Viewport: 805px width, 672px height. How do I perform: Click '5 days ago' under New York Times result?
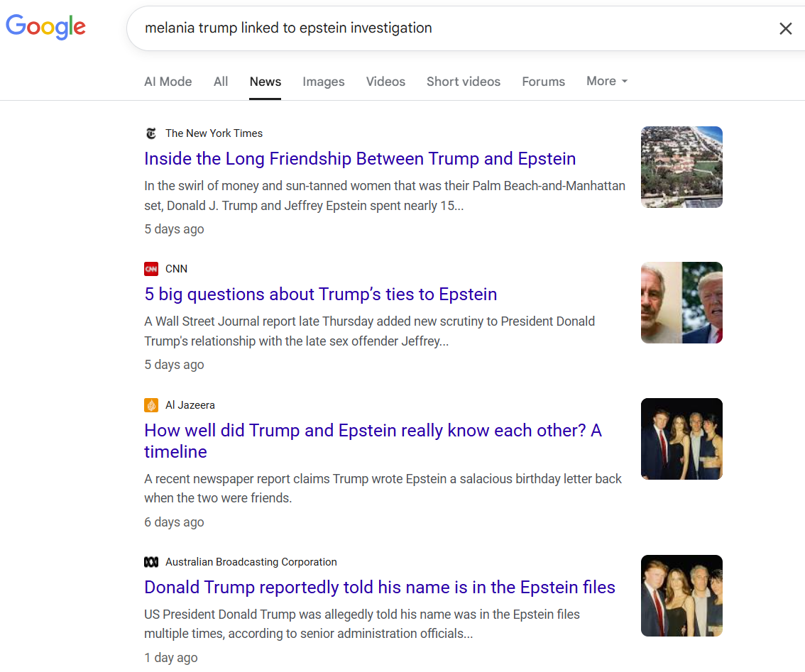tap(174, 229)
